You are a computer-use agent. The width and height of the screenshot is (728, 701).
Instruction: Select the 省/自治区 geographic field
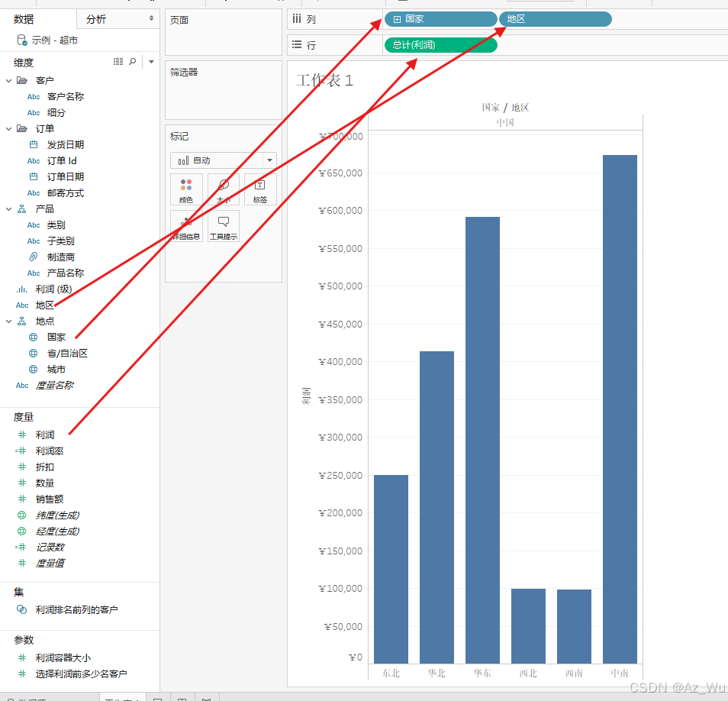(67, 354)
